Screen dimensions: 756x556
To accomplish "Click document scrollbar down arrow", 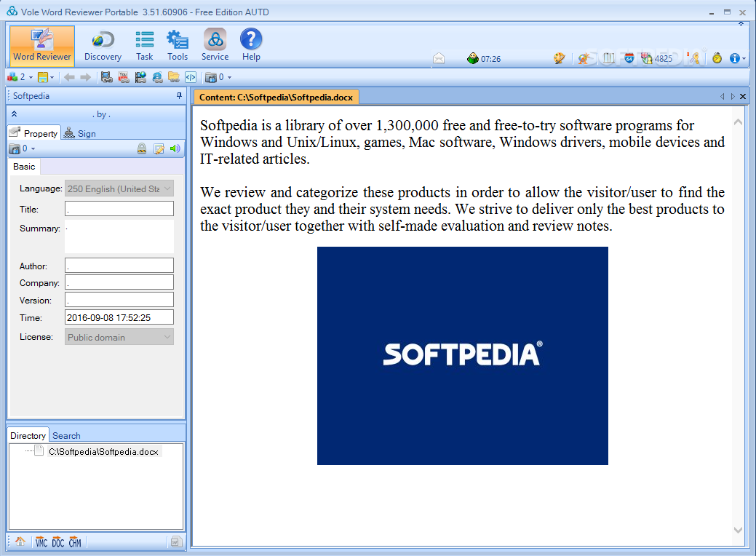I will point(738,530).
